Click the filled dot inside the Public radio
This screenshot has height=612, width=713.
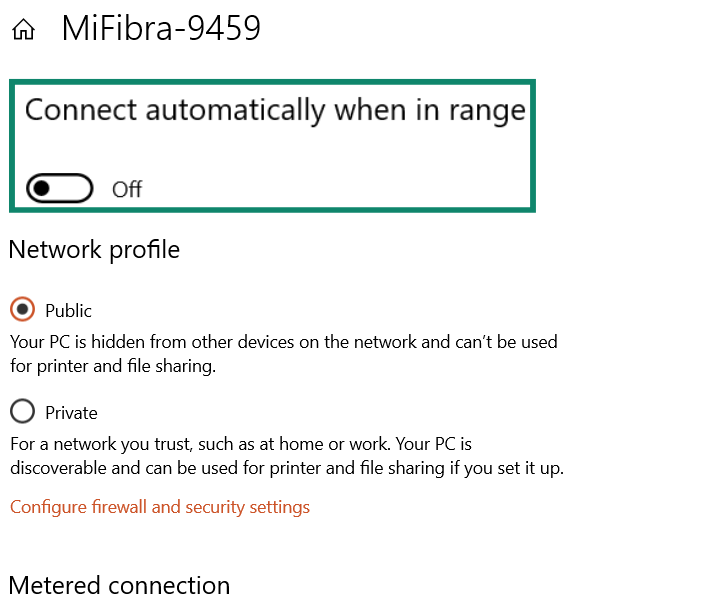tap(22, 310)
